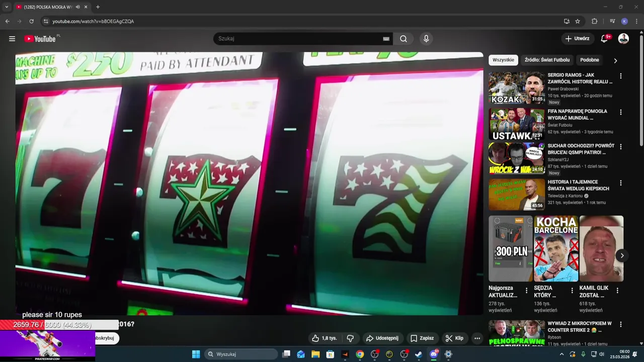This screenshot has width=644, height=362.
Task: Open options for Kamil Glik short
Action: [x=617, y=290]
